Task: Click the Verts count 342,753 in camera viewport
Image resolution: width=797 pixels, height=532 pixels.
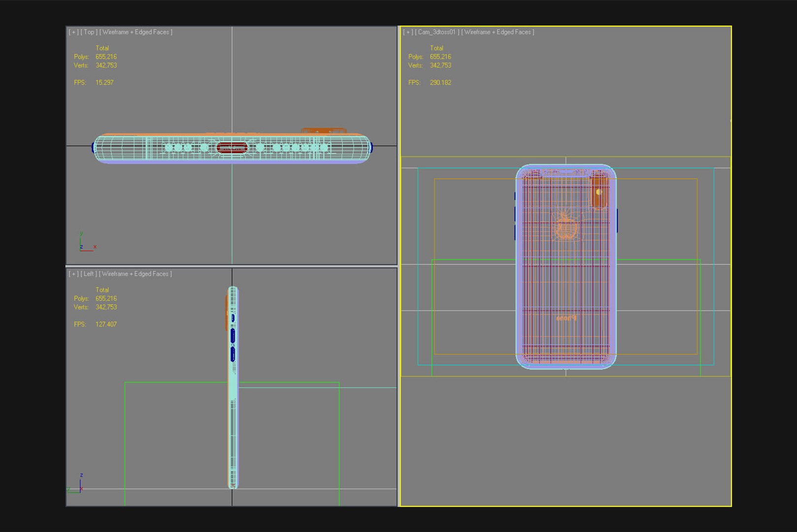Action: click(440, 66)
